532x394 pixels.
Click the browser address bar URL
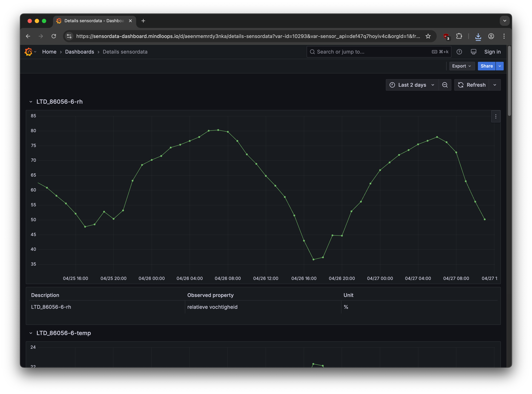click(x=248, y=36)
